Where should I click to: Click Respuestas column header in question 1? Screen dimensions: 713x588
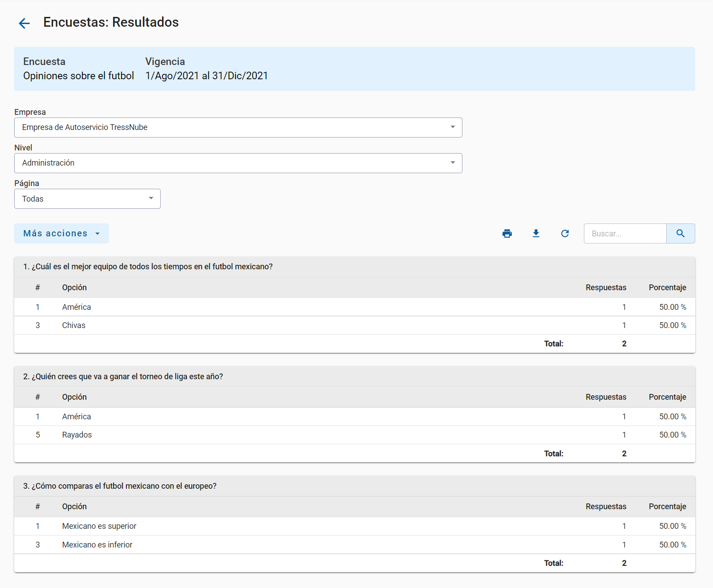click(x=605, y=288)
